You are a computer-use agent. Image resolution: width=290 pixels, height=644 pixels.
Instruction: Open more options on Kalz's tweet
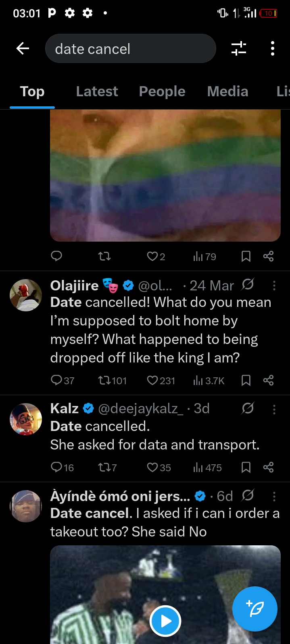click(x=274, y=409)
